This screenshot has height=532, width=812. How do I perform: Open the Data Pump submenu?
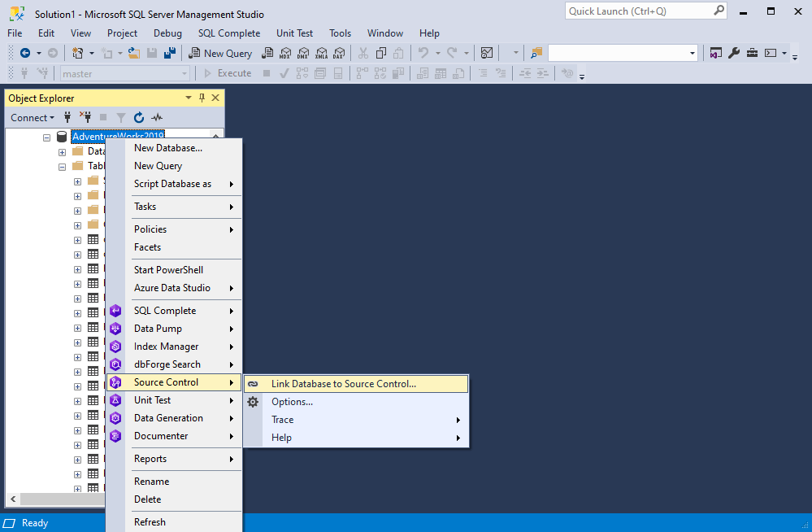[x=173, y=328]
